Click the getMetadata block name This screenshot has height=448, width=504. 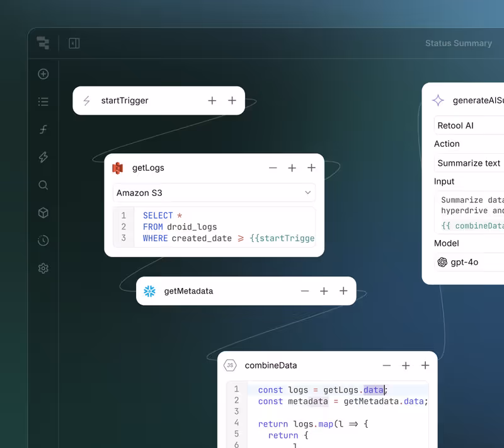[x=188, y=291]
